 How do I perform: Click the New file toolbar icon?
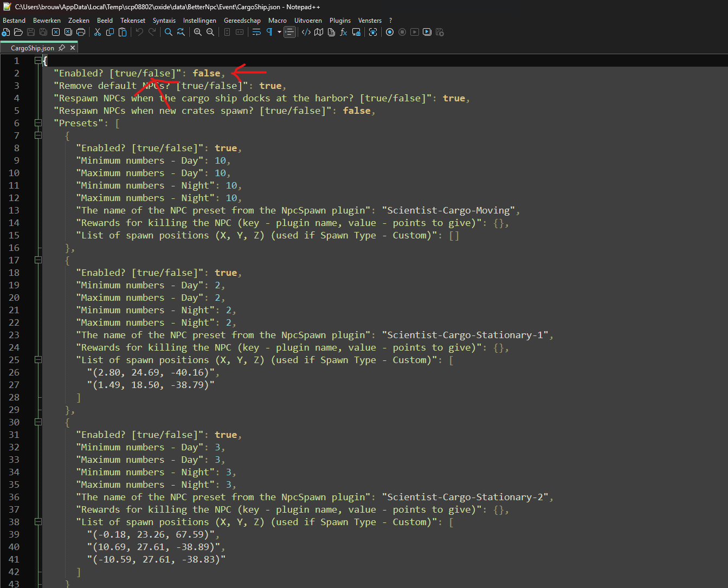tap(6, 33)
